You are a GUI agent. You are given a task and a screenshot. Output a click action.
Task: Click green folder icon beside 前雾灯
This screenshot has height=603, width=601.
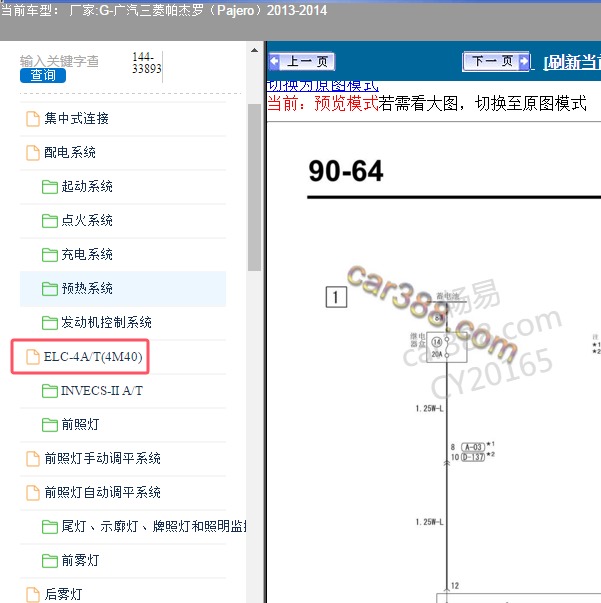click(50, 561)
